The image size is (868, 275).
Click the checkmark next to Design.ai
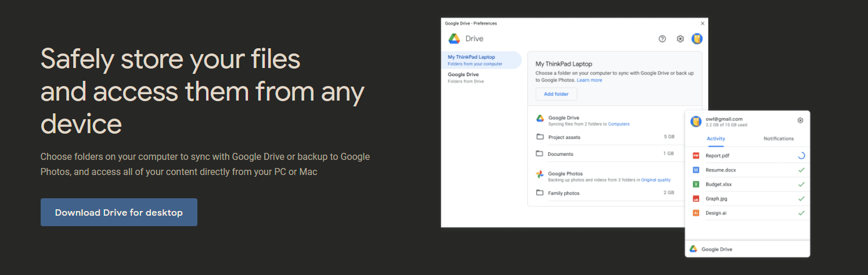point(801,213)
